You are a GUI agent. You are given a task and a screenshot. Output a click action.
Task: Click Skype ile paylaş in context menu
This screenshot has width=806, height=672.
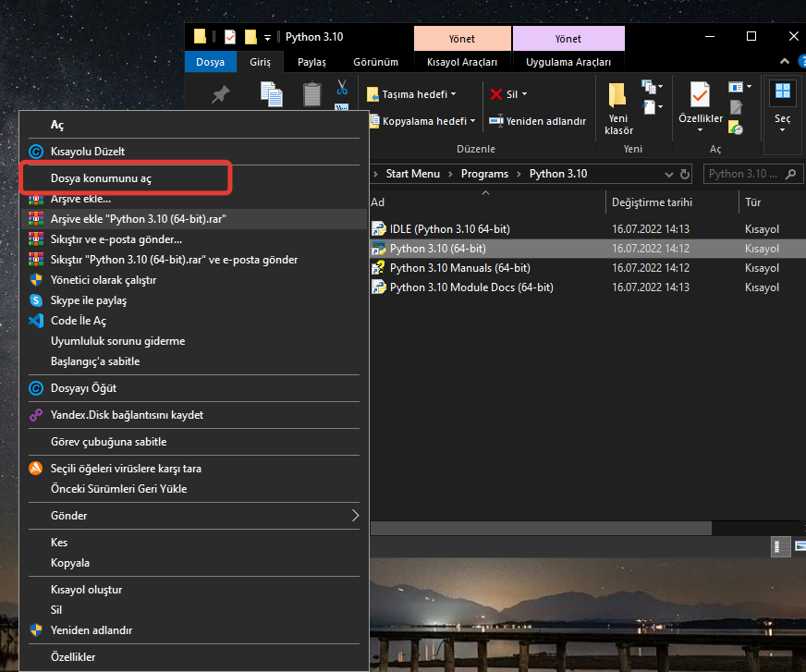pos(89,300)
